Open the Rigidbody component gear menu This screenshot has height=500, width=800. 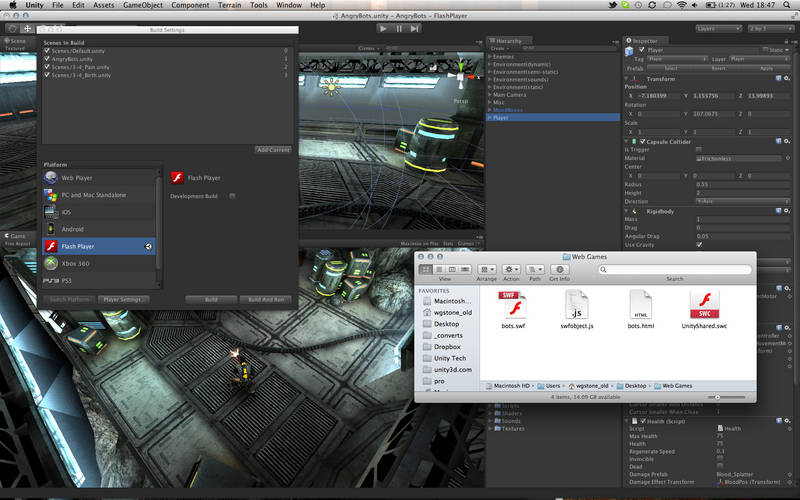786,211
